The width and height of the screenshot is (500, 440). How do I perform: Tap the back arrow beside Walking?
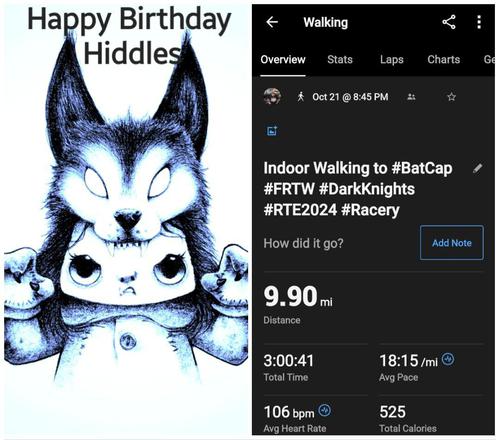(x=272, y=22)
